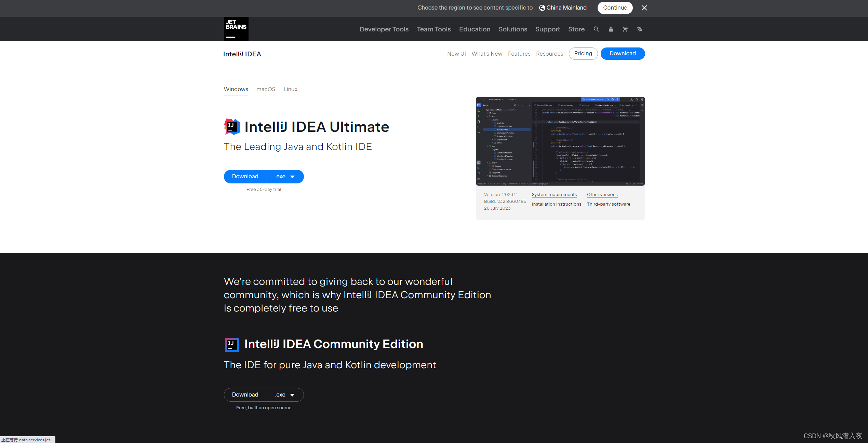Viewport: 868px width, 443px height.
Task: Click the IntelliJ IDEA Ultimate product icon
Action: point(231,126)
